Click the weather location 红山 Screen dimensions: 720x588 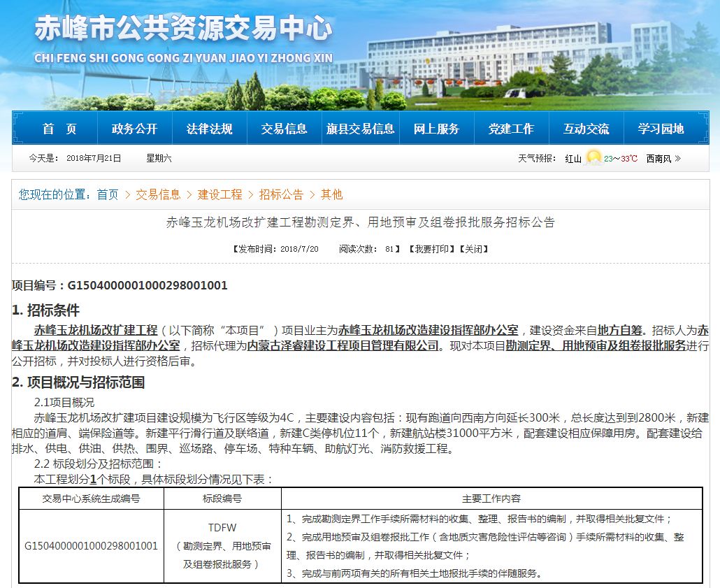[x=573, y=159]
